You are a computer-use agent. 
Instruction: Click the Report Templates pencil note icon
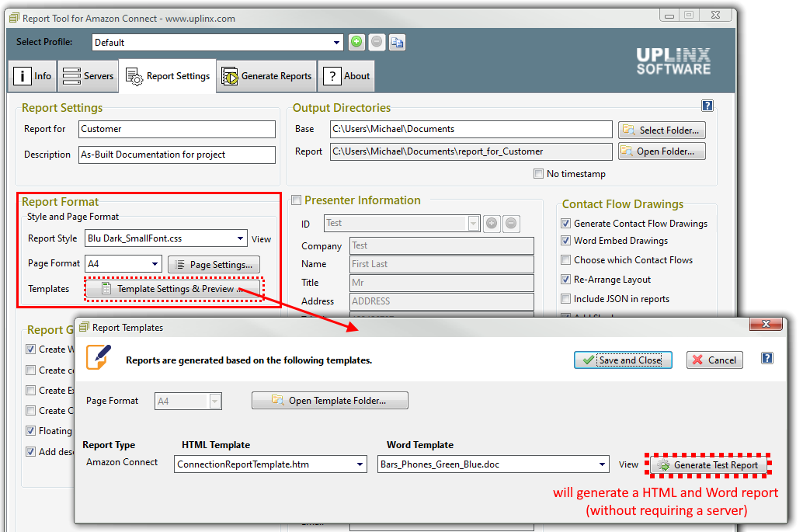coord(99,357)
